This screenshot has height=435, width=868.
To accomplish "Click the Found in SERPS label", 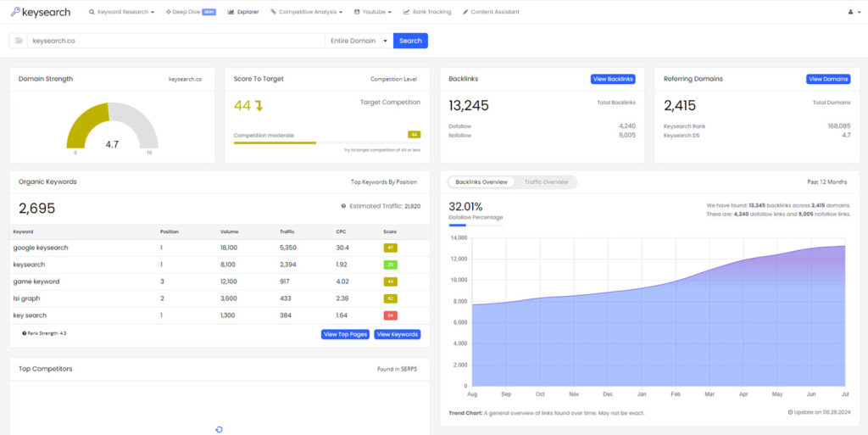I will point(397,369).
